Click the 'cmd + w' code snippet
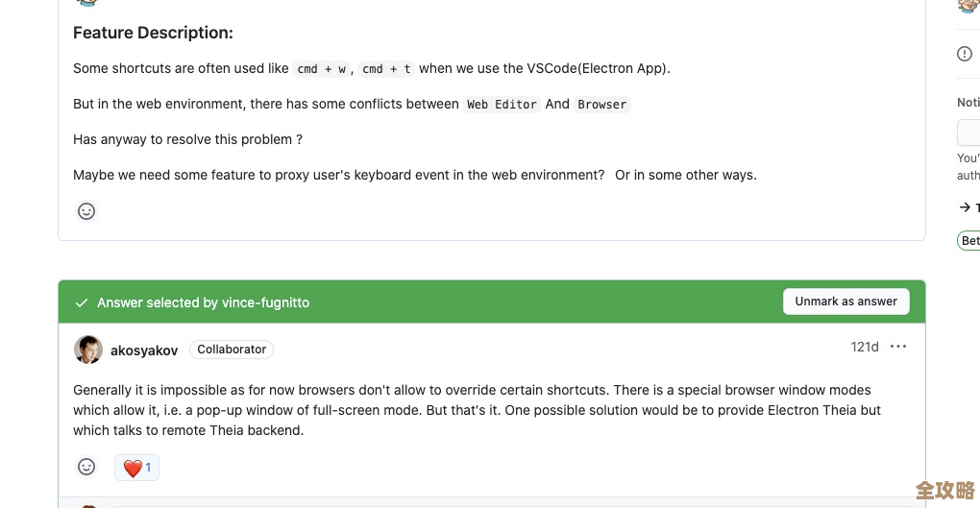This screenshot has width=980, height=508. coord(321,69)
